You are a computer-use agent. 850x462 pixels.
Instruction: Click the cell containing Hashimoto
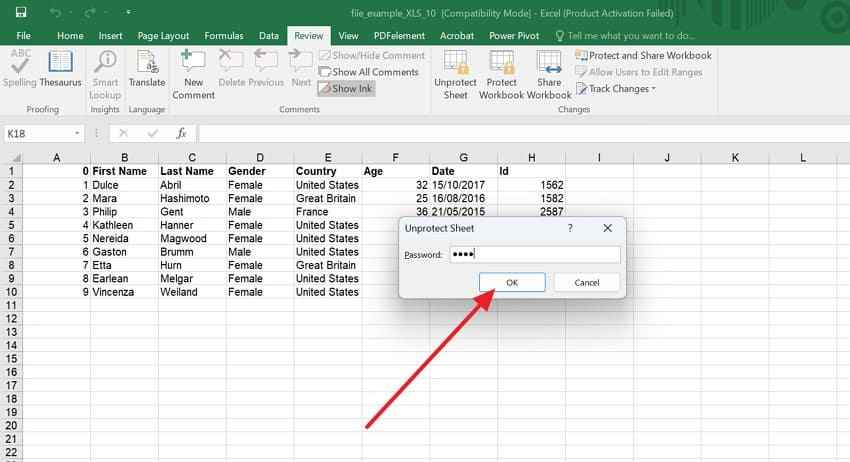(x=192, y=198)
